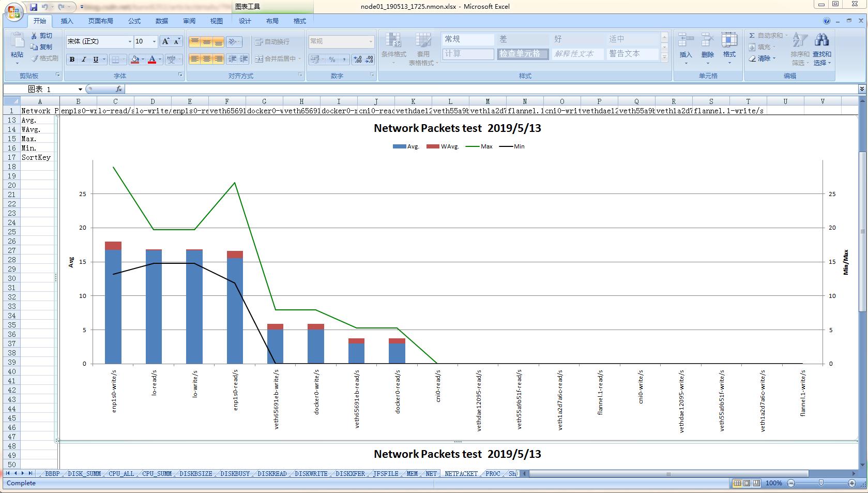Expand the font size dropdown
Image resolution: width=868 pixels, height=493 pixels.
(154, 41)
